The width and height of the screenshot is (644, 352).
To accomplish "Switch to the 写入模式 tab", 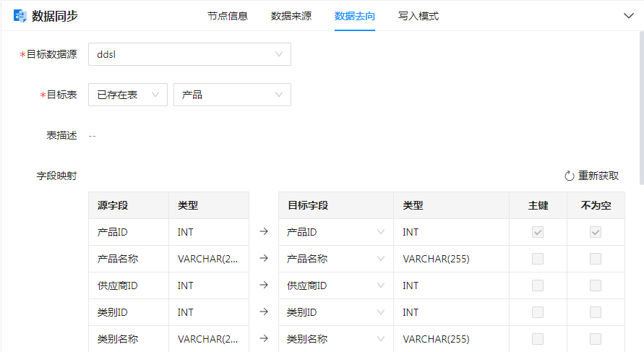I will point(418,16).
